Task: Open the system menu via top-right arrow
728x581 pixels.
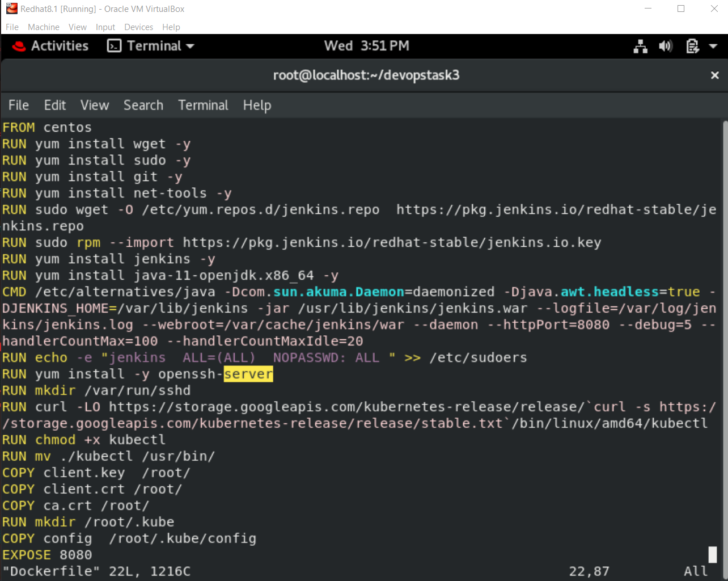Action: pos(712,46)
